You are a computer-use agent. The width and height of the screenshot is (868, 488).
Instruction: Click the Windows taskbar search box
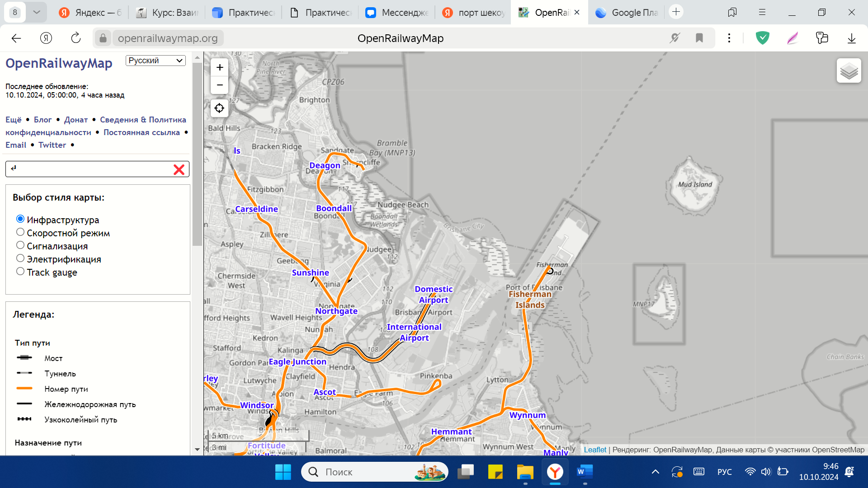point(374,472)
